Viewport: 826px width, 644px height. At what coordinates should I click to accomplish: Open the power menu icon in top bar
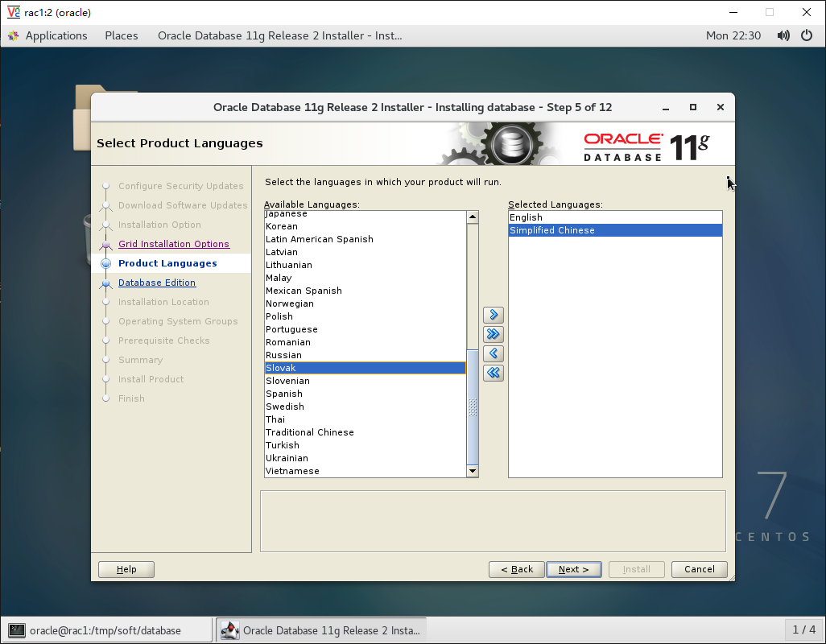point(807,35)
